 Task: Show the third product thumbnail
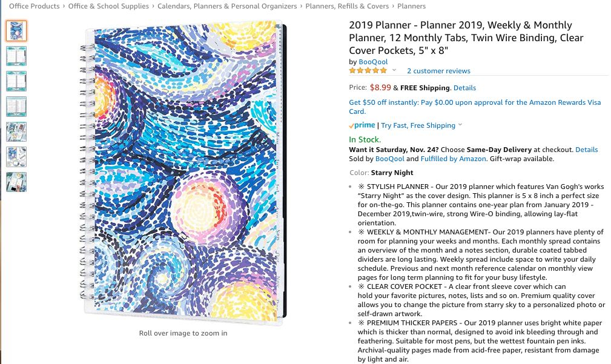pyautogui.click(x=16, y=81)
